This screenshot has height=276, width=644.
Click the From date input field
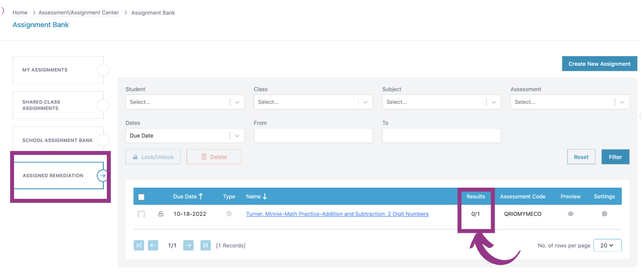(x=313, y=135)
